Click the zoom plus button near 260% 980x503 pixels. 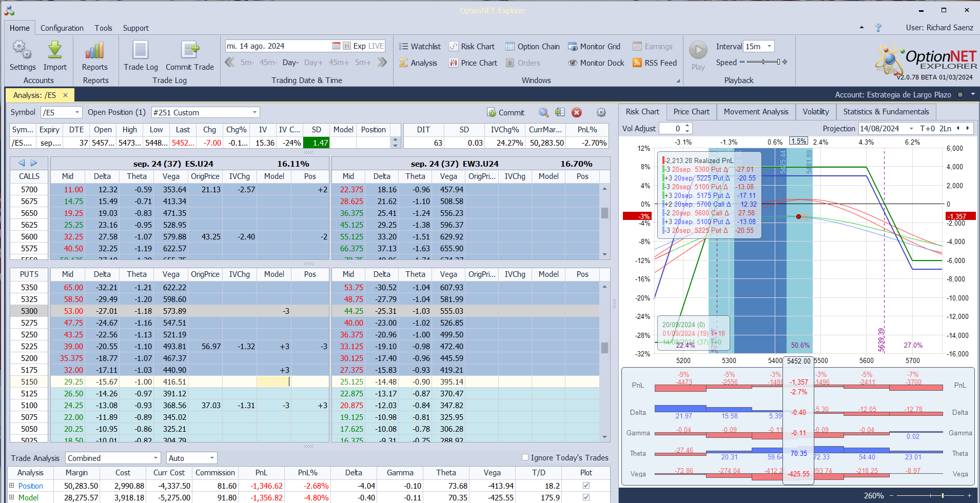click(x=969, y=495)
